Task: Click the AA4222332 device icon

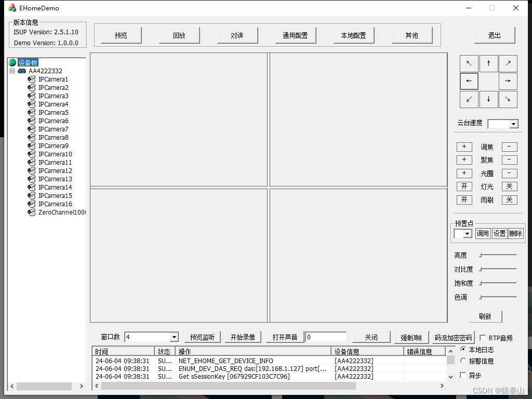Action: [x=21, y=71]
